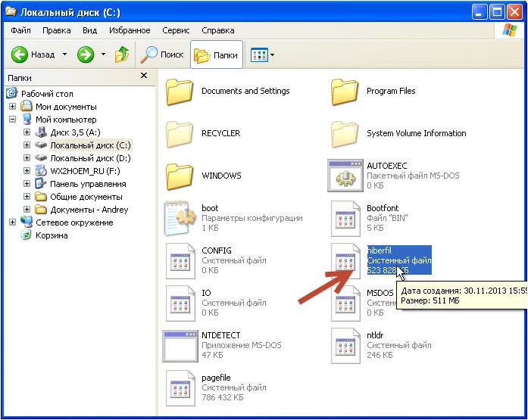This screenshot has height=420, width=528.
Task: Select WINDOWS folder icon
Action: click(x=179, y=176)
